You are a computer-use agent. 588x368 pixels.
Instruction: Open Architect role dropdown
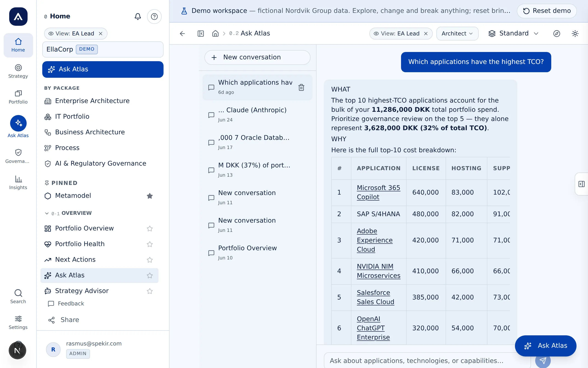[x=457, y=34]
